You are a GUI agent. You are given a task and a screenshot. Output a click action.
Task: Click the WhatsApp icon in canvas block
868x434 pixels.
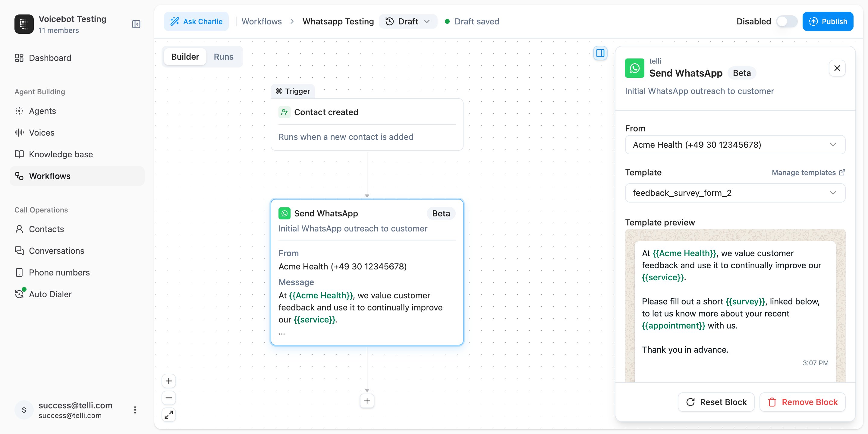(284, 213)
